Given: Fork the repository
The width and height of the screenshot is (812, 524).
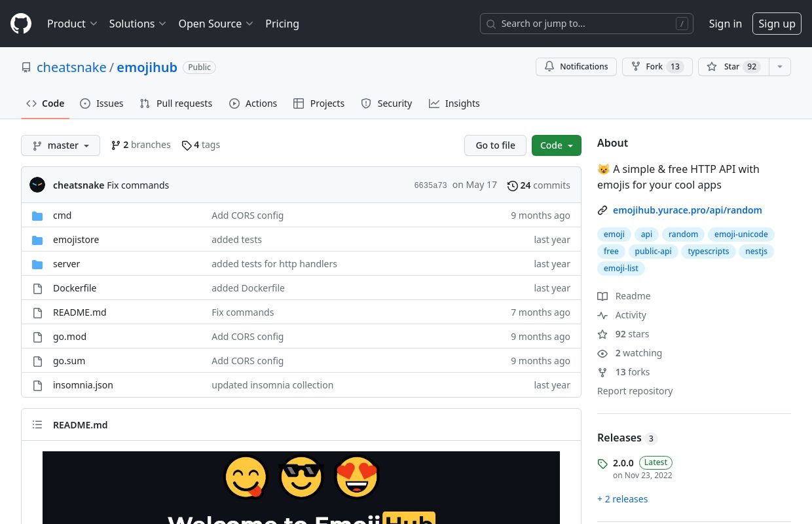Looking at the screenshot, I should pos(657,67).
